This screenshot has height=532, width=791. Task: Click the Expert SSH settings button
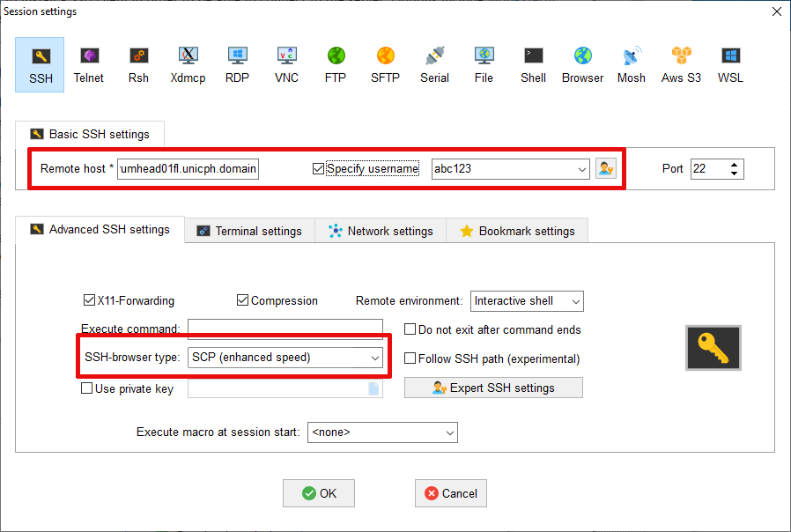pos(493,388)
